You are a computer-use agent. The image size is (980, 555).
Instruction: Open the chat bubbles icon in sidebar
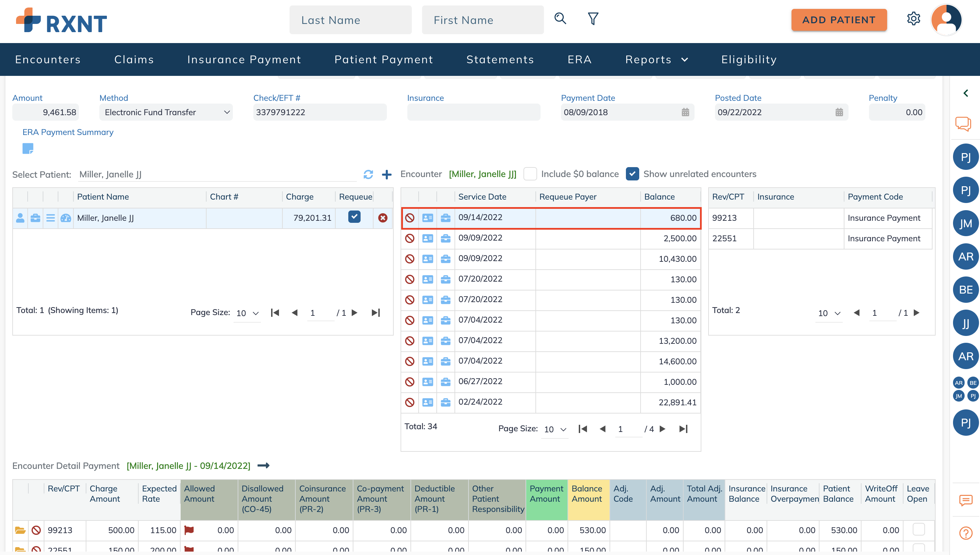pyautogui.click(x=963, y=123)
